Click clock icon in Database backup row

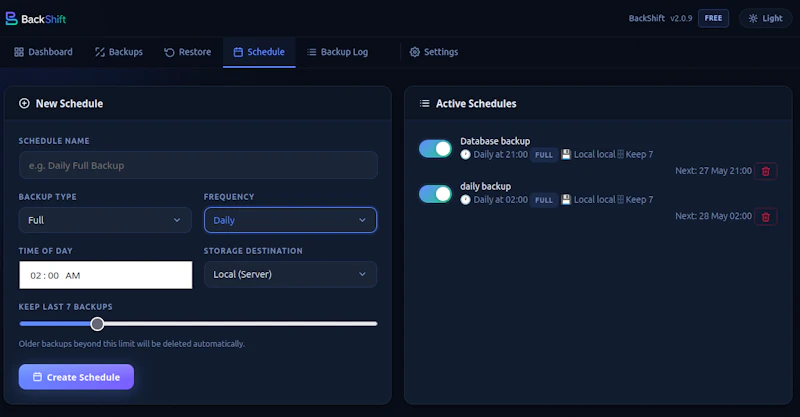(465, 155)
